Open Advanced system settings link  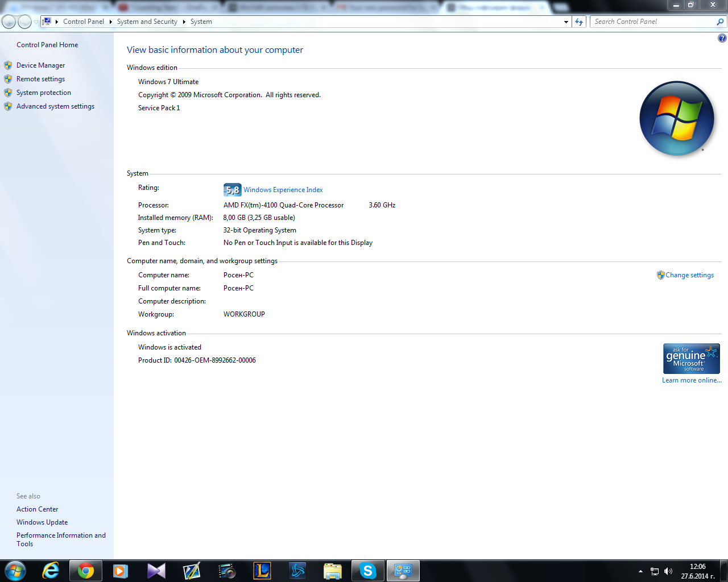(x=56, y=106)
